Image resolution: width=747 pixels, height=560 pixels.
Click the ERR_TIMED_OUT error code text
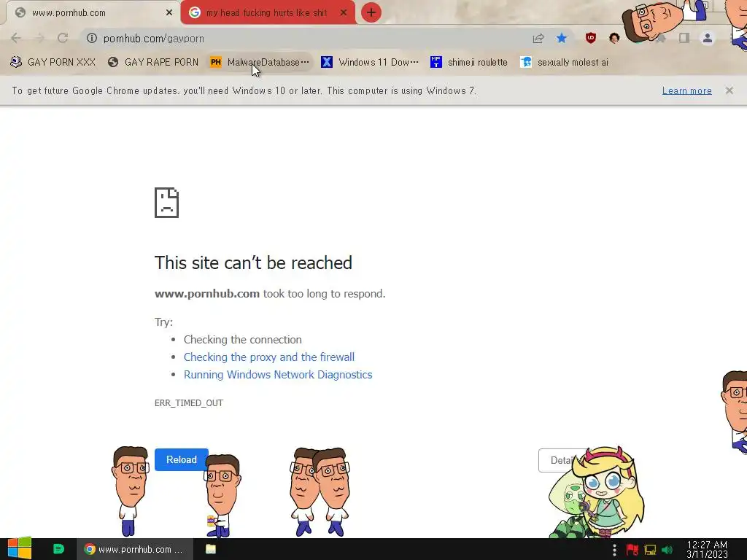coord(189,402)
